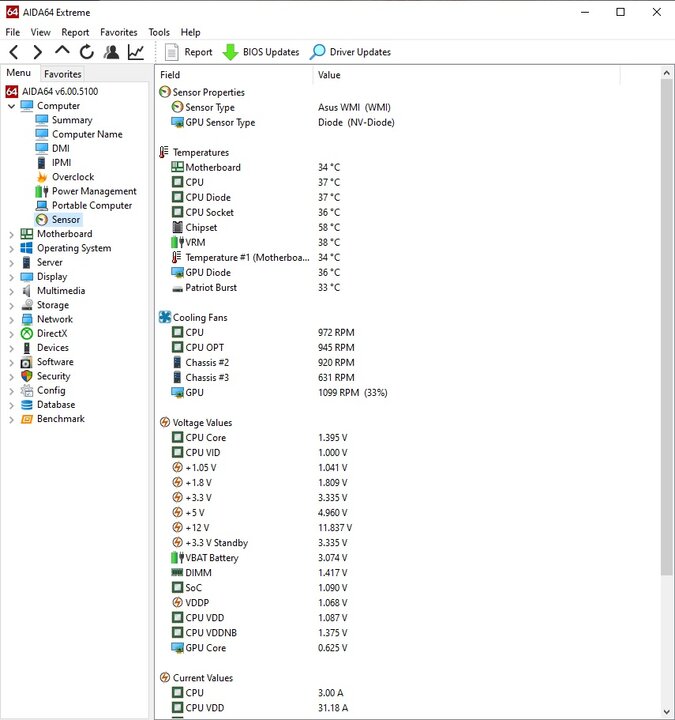Select the Chipset temperature row
The width and height of the screenshot is (675, 720).
[x=255, y=227]
